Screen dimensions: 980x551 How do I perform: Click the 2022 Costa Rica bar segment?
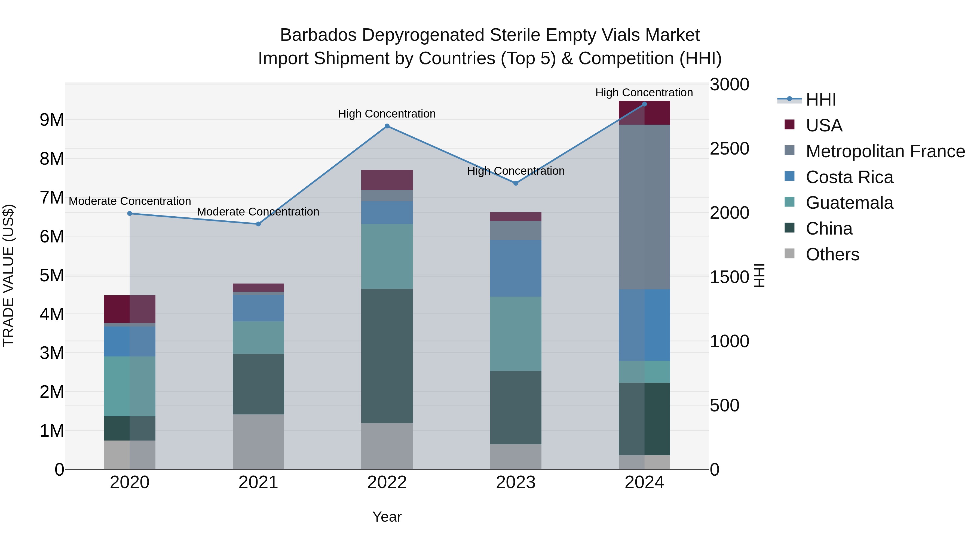pos(387,213)
